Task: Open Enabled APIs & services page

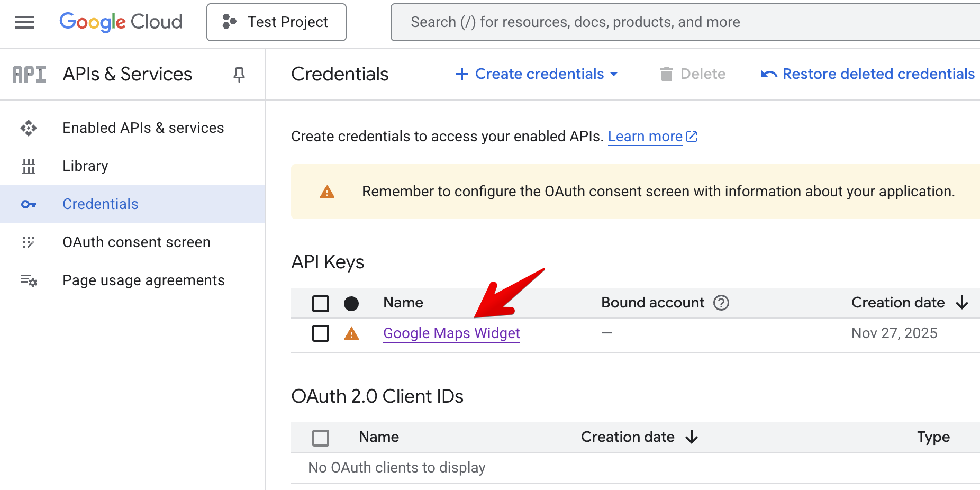Action: point(143,128)
